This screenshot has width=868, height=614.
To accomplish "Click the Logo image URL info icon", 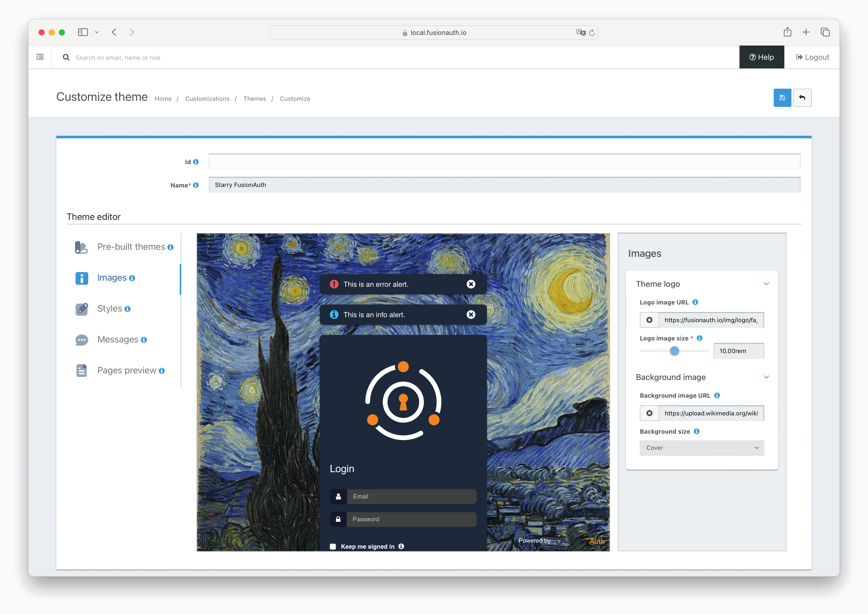I will (x=695, y=302).
